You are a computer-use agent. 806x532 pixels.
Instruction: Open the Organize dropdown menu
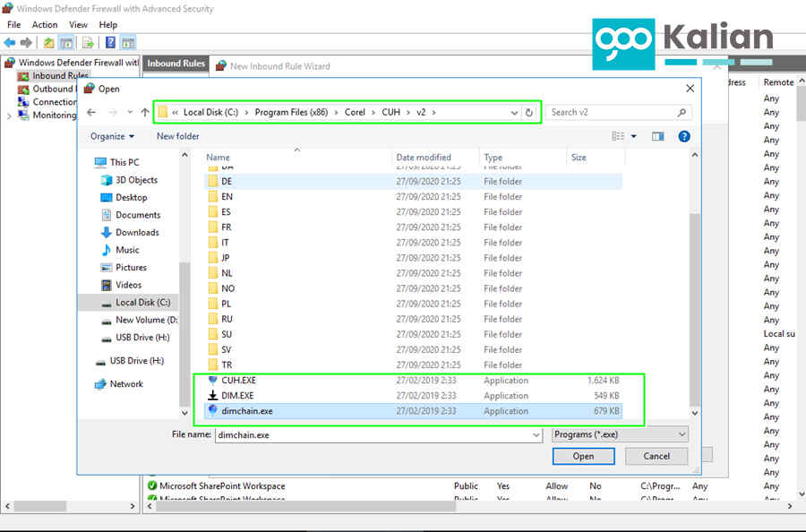[x=112, y=136]
